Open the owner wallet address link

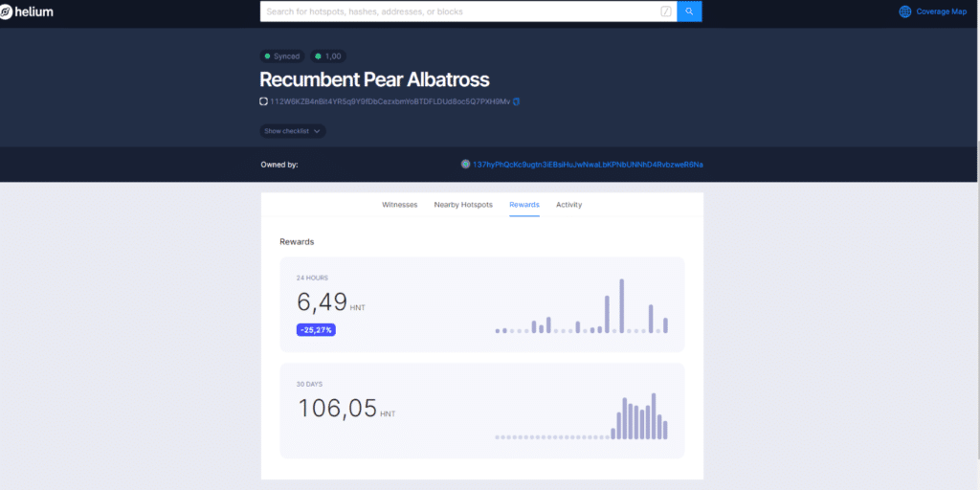pos(588,165)
